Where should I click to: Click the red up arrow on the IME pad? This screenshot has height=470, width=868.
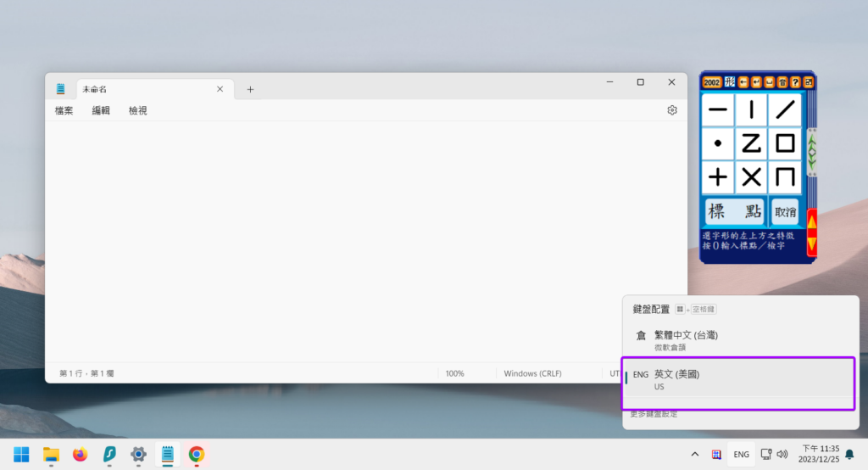812,221
